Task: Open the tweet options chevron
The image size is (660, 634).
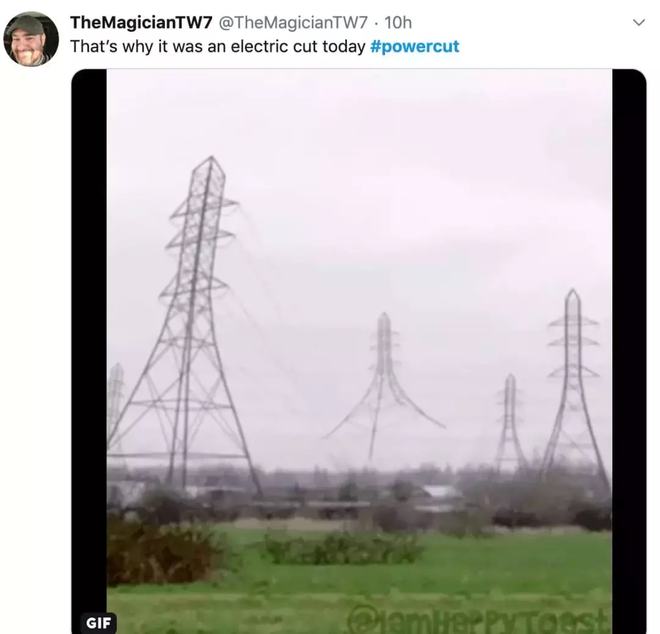Action: click(x=639, y=22)
